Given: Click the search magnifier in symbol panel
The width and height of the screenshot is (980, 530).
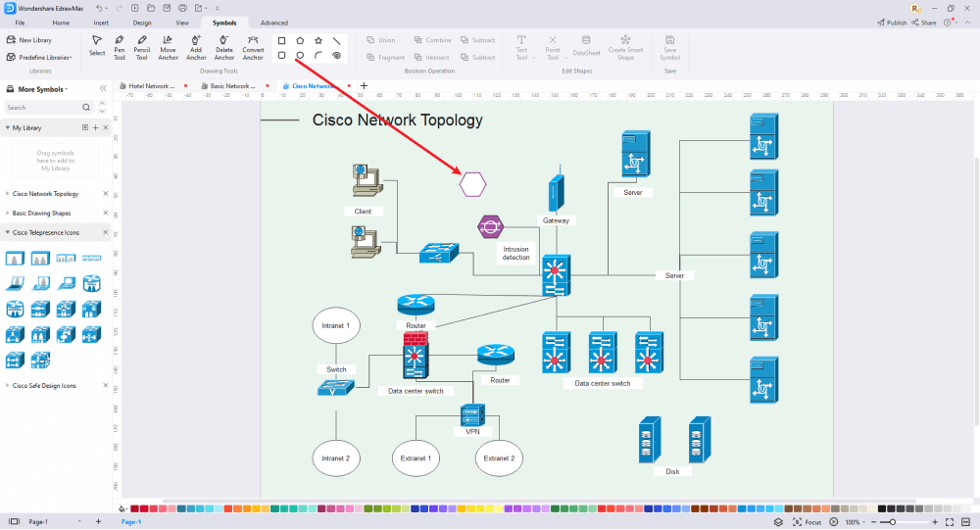Looking at the screenshot, I should pos(86,108).
